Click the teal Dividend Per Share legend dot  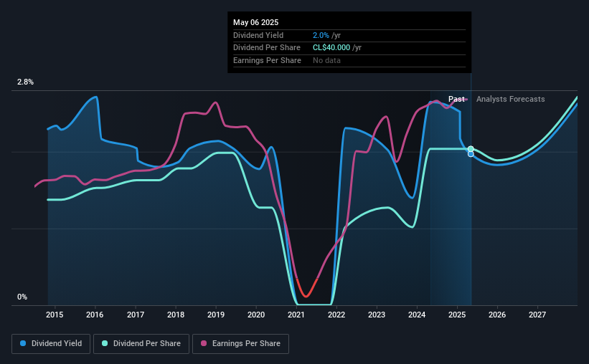(105, 343)
